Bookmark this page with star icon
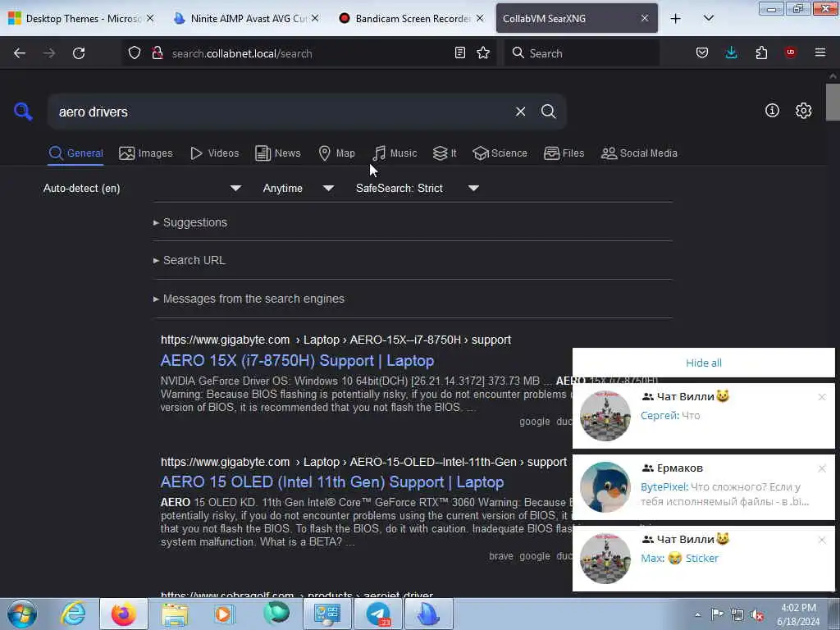840x630 pixels. tap(483, 52)
